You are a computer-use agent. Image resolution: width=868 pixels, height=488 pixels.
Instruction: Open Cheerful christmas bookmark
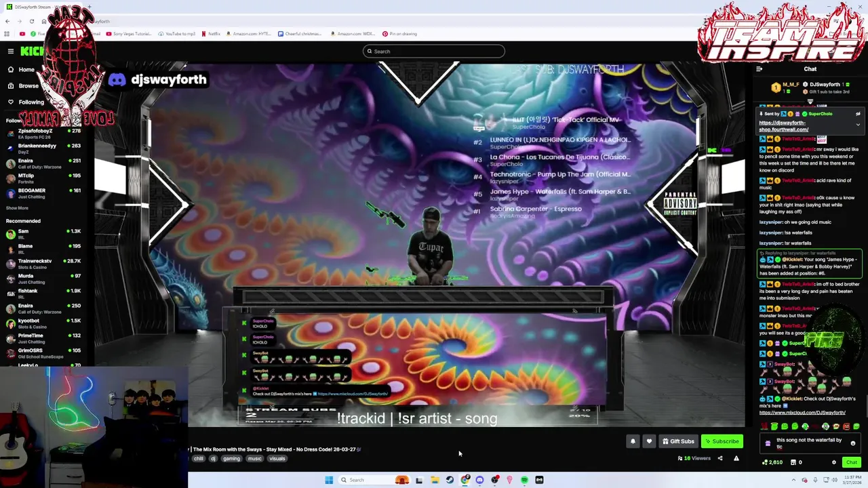click(298, 34)
